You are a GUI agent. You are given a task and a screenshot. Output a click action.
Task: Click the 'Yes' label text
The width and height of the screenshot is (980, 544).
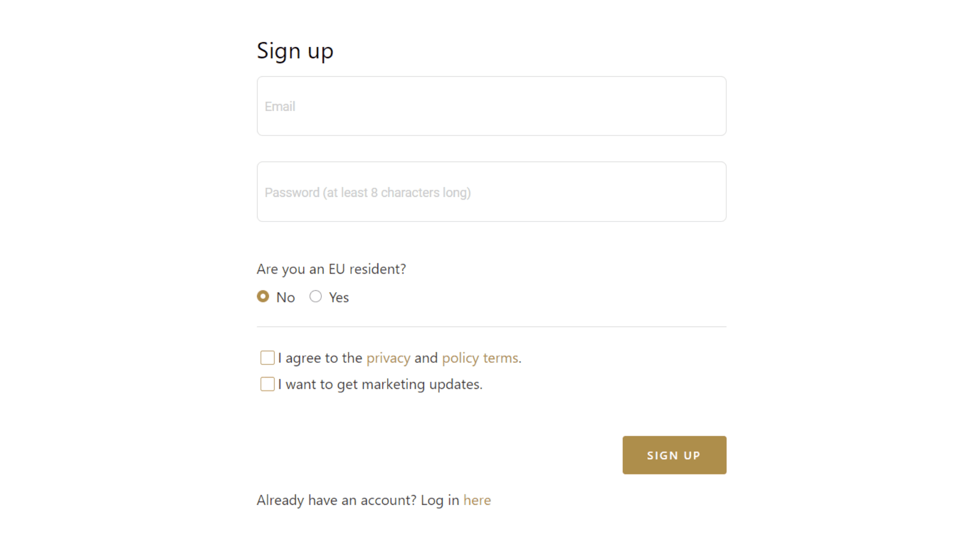click(339, 298)
